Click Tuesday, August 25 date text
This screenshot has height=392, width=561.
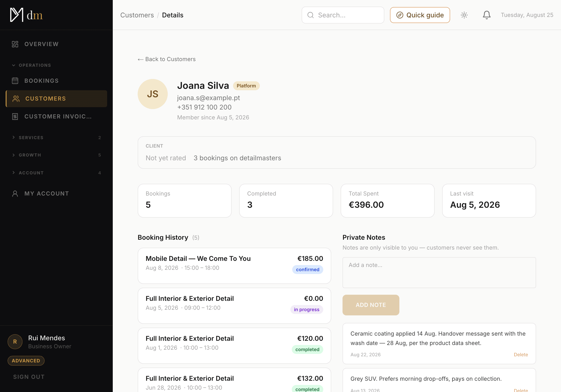[527, 15]
